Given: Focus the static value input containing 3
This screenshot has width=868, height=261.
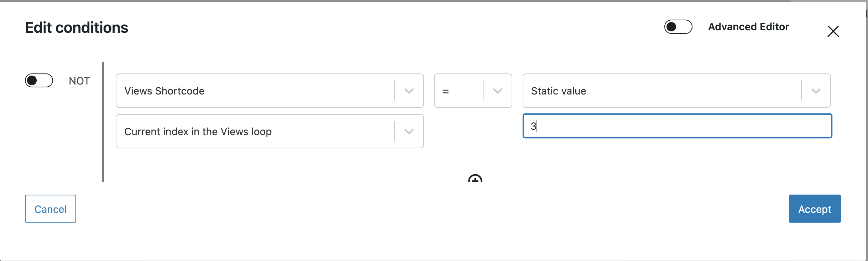Looking at the screenshot, I should tap(677, 126).
